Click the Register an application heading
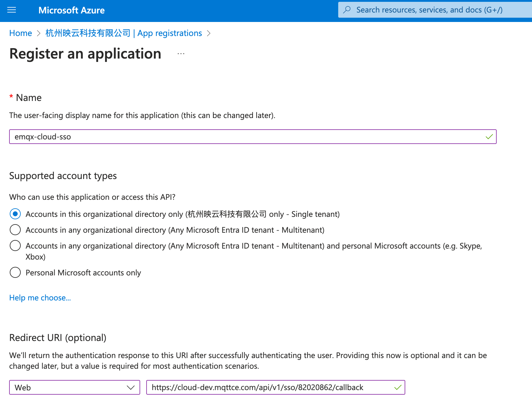 (x=85, y=54)
